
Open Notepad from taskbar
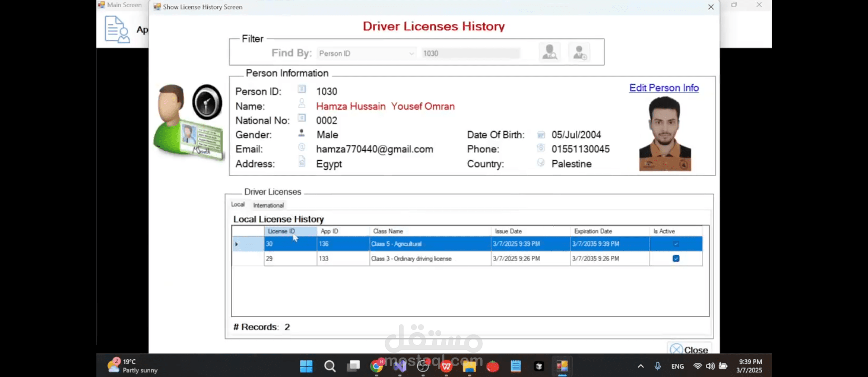(516, 366)
